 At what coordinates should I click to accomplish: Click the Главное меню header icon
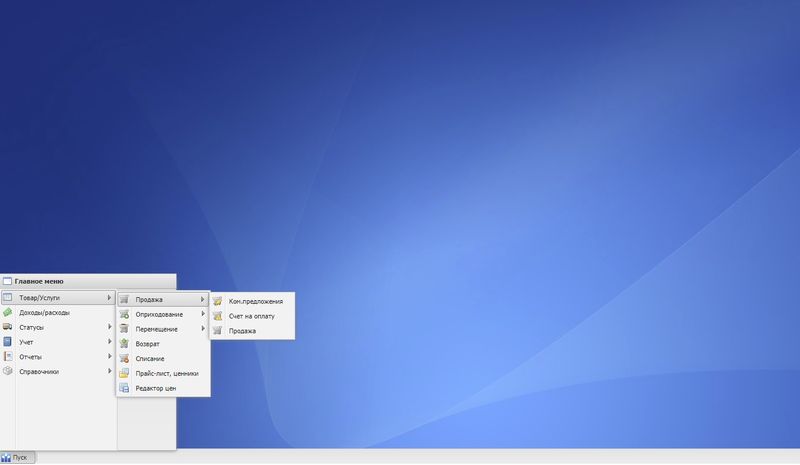(7, 281)
